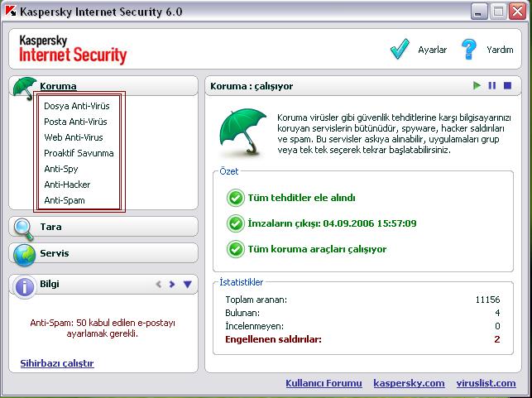This screenshot has width=532, height=398.
Task: Open the viruslist.com link
Action: (486, 383)
